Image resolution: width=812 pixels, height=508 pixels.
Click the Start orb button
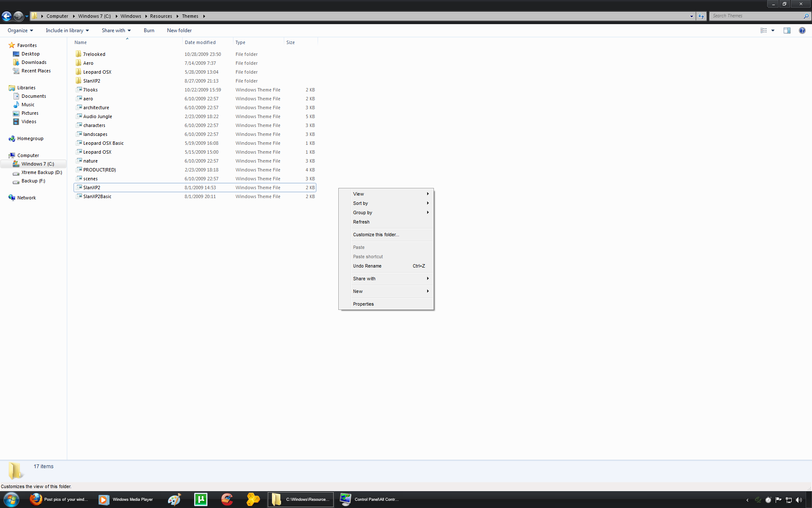coord(11,500)
